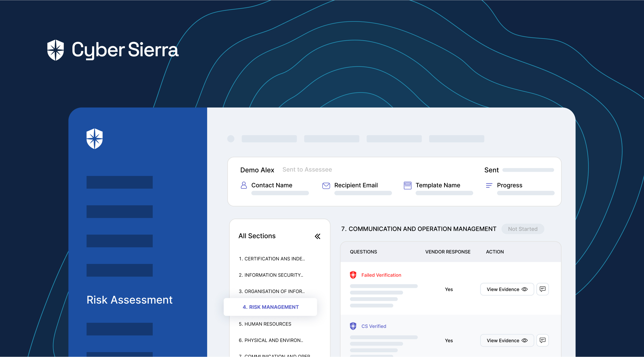Click the red Failed Verification shield icon
This screenshot has width=644, height=357.
(353, 275)
